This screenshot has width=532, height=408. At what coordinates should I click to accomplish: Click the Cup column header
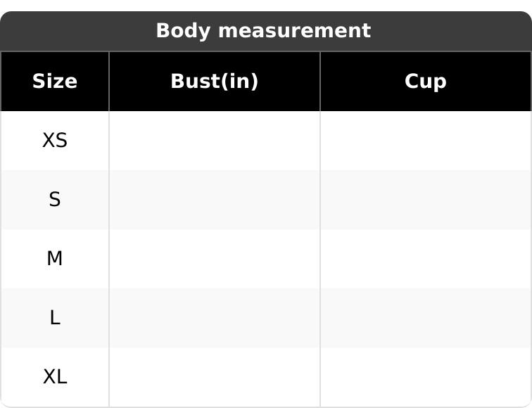pyautogui.click(x=425, y=82)
